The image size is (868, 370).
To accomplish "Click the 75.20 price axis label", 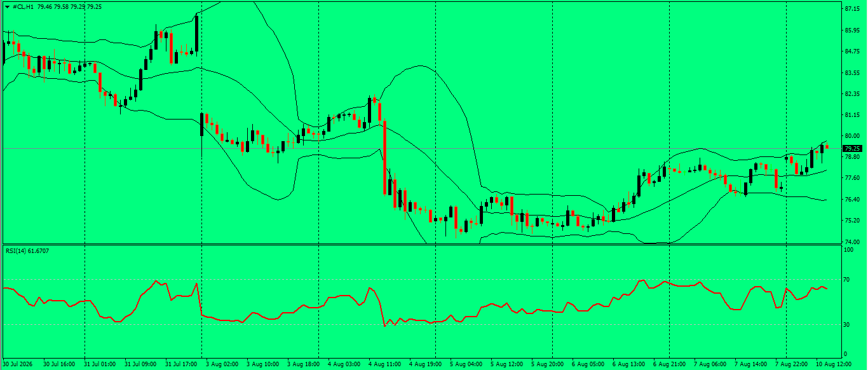I will coord(852,221).
